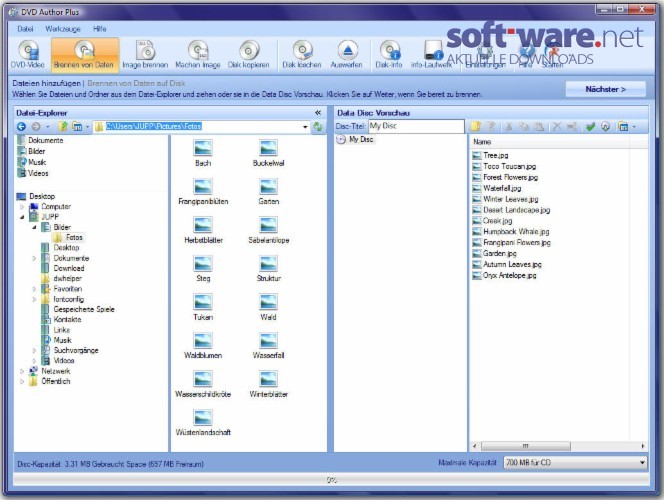The height and width of the screenshot is (500, 664).
Task: Expand the Netzwerk tree node
Action: pos(22,371)
